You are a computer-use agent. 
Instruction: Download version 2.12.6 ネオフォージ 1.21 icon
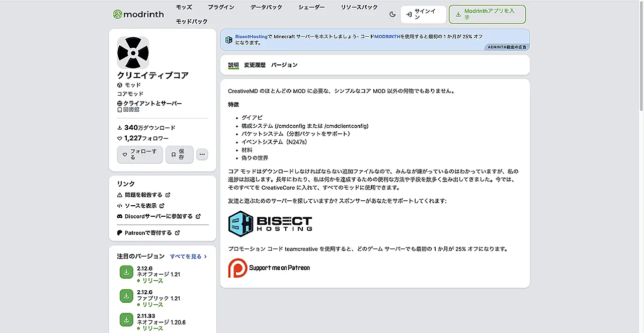coord(126,272)
